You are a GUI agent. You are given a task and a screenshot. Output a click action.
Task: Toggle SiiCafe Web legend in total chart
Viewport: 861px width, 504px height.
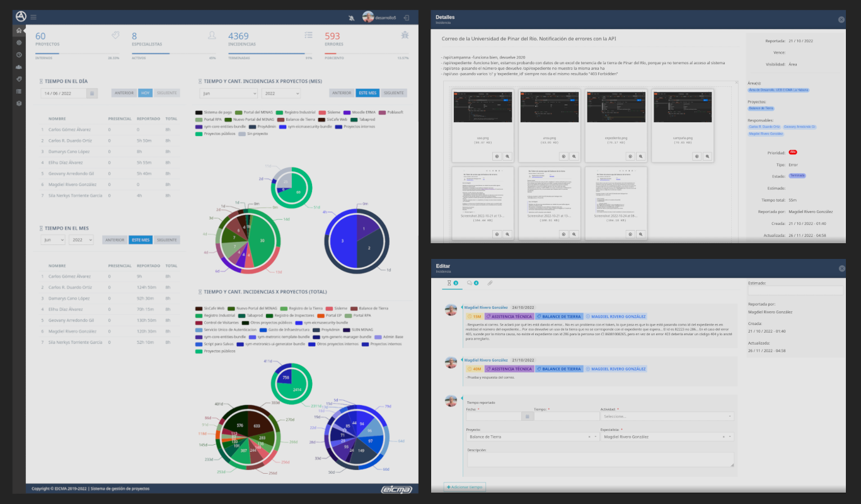pyautogui.click(x=214, y=308)
